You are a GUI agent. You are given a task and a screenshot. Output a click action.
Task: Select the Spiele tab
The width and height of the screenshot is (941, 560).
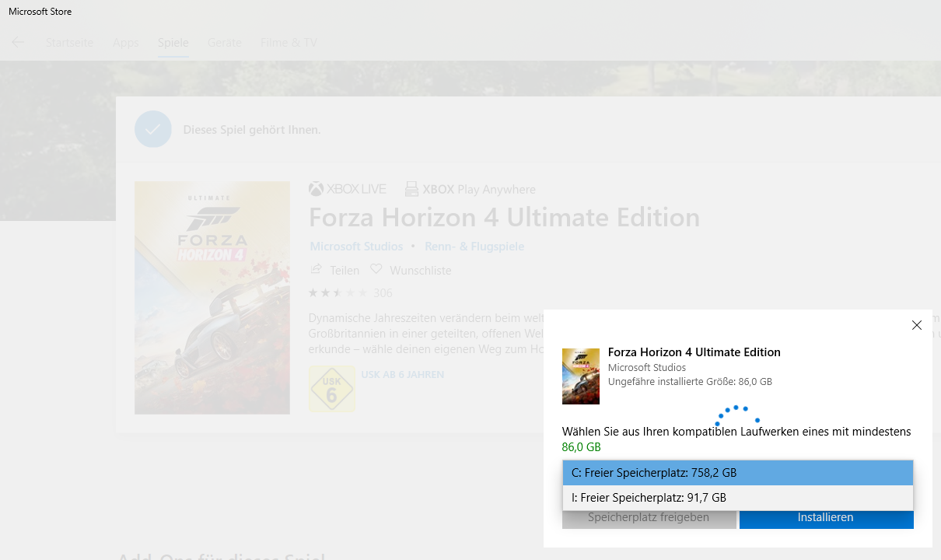(x=173, y=43)
